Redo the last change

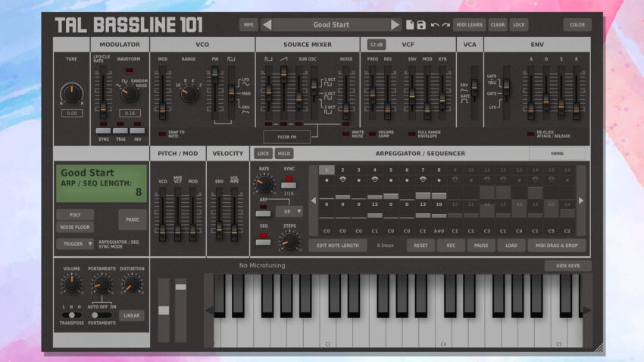click(x=446, y=25)
